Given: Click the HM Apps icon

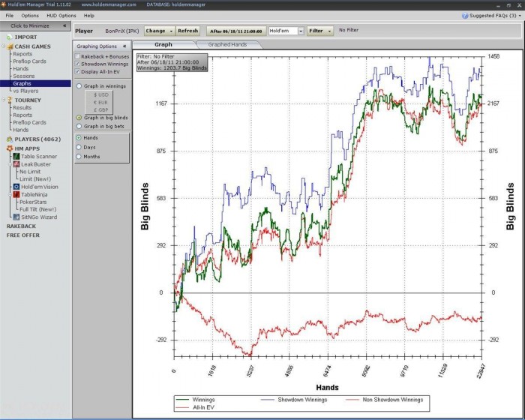Looking at the screenshot, I should pos(9,148).
